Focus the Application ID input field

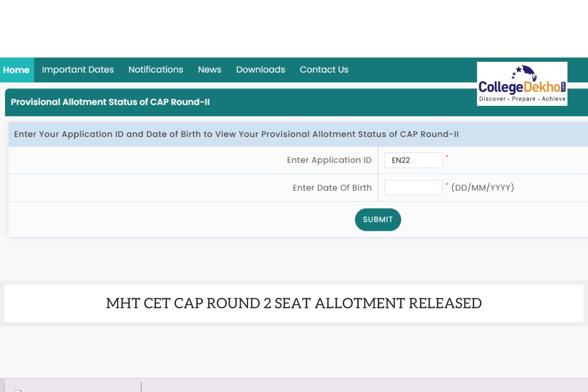pyautogui.click(x=413, y=160)
